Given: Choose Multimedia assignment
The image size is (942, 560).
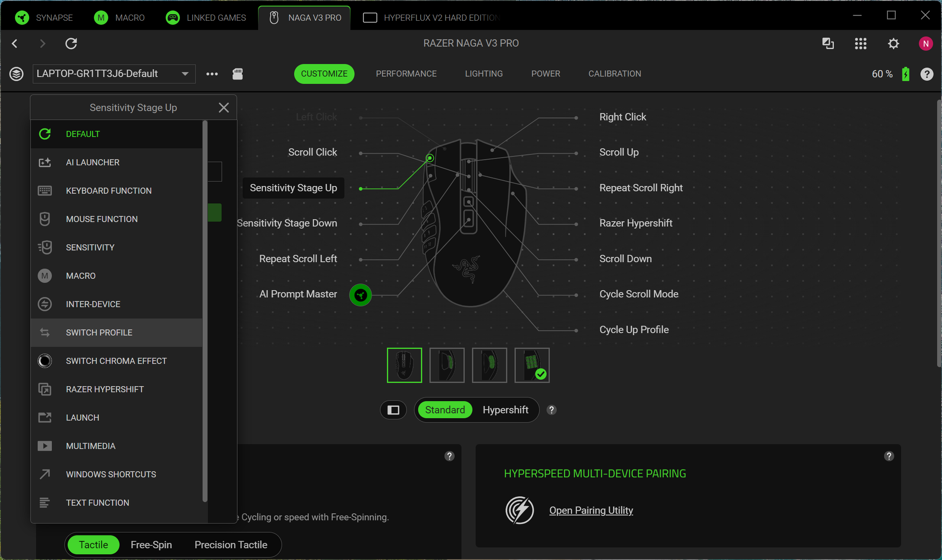Looking at the screenshot, I should coord(117,446).
